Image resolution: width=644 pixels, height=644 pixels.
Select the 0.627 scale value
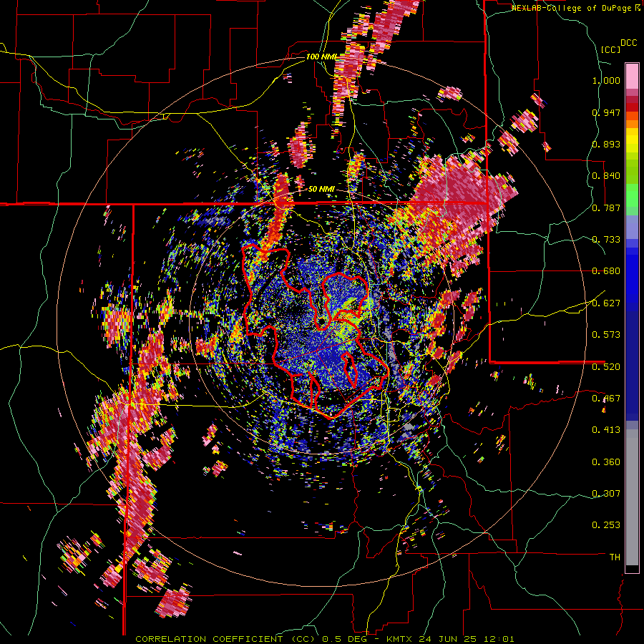(606, 303)
